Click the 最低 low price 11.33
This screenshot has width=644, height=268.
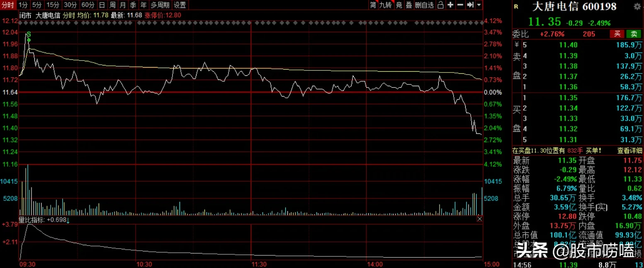point(632,179)
